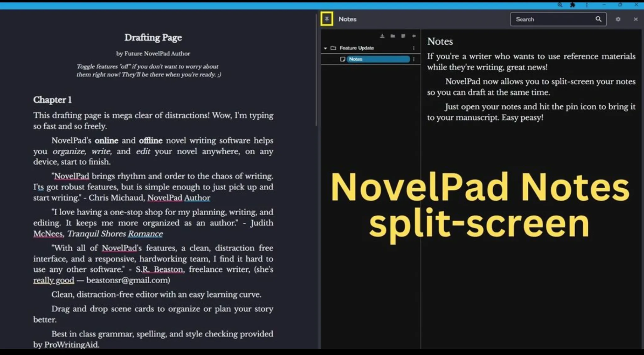Click the import notes download icon
Screen dimensions: 644x355
[x=382, y=36]
